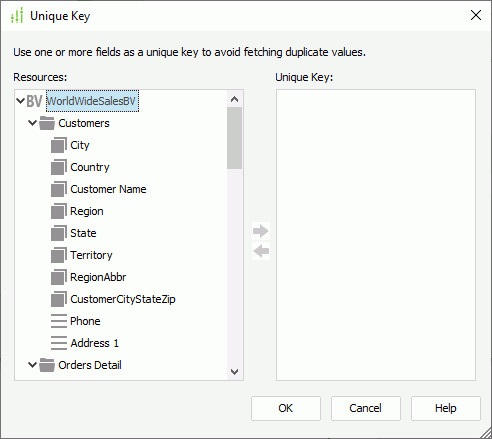Click the City group field icon
Image resolution: width=492 pixels, height=439 pixels.
[59, 145]
